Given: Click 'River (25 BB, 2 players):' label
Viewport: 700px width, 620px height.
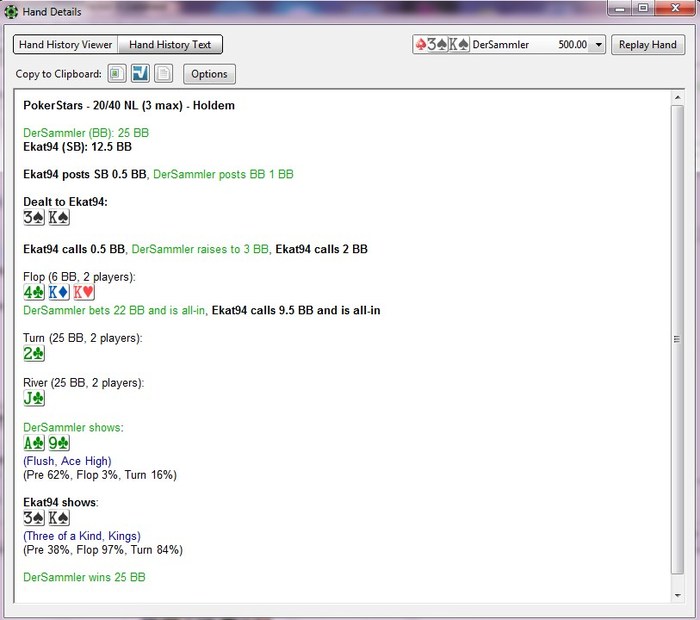Looking at the screenshot, I should (84, 383).
